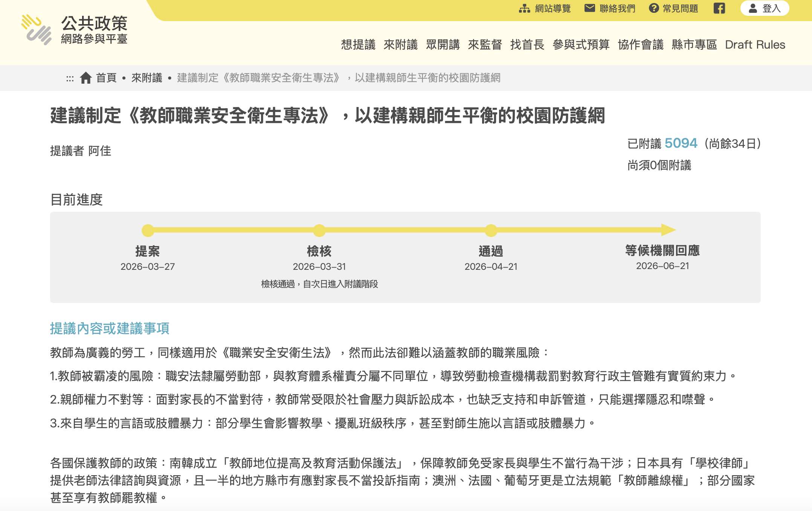Click 提議內容或建議事項 heading
812x511 pixels.
110,329
